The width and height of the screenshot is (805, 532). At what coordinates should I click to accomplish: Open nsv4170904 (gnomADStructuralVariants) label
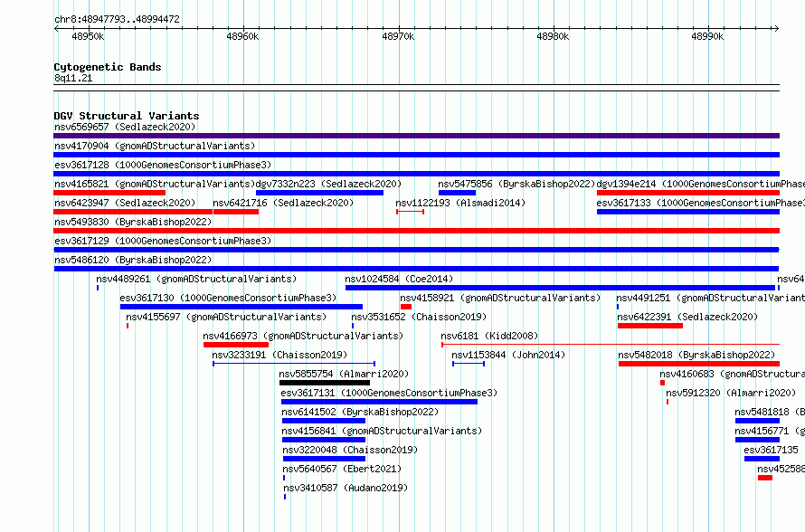click(x=155, y=146)
